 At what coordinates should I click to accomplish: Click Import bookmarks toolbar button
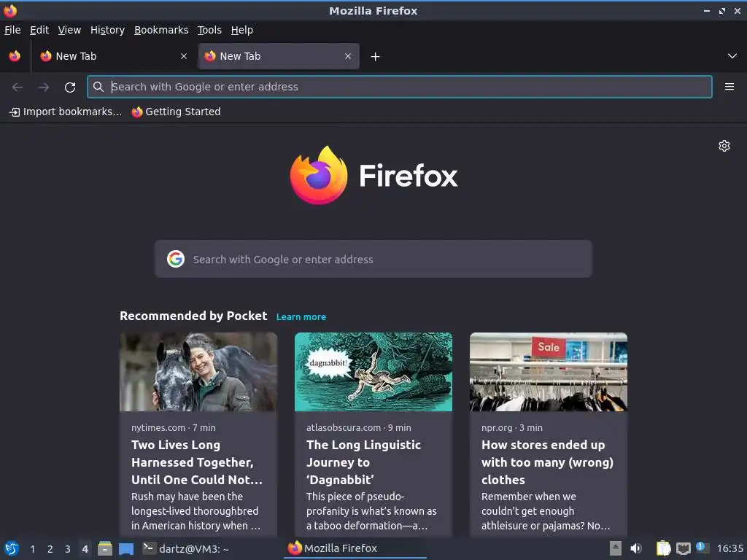tap(66, 112)
